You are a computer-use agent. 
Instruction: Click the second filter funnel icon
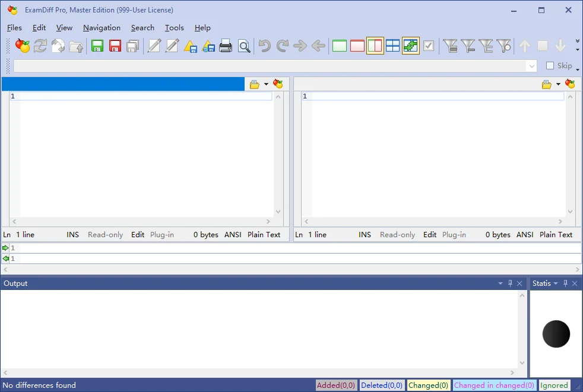tap(468, 46)
